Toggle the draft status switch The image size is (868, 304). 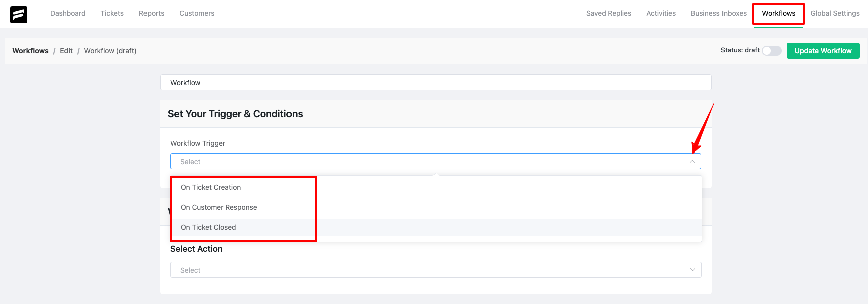coord(771,51)
